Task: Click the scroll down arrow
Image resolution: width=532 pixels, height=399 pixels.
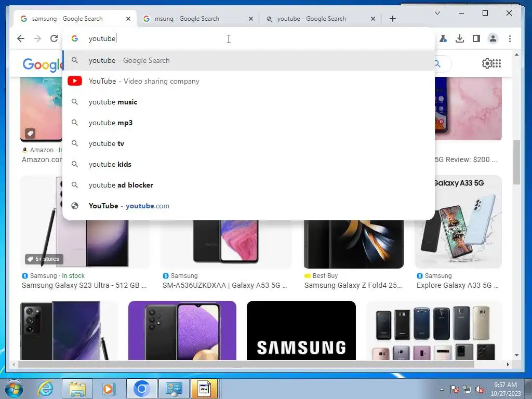Action: [x=516, y=355]
